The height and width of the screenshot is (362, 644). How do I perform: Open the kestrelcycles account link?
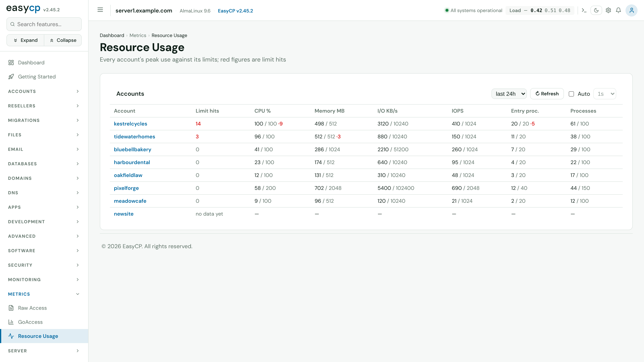point(130,124)
